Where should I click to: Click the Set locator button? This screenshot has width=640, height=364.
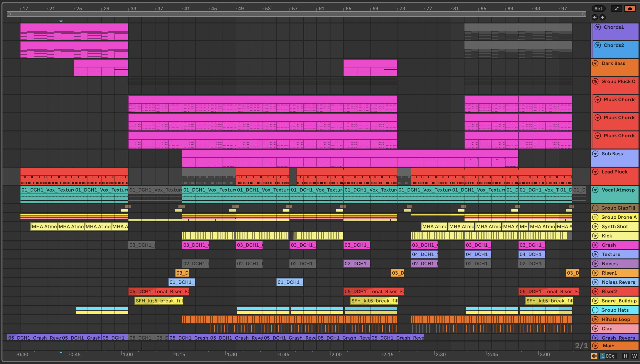[x=598, y=9]
